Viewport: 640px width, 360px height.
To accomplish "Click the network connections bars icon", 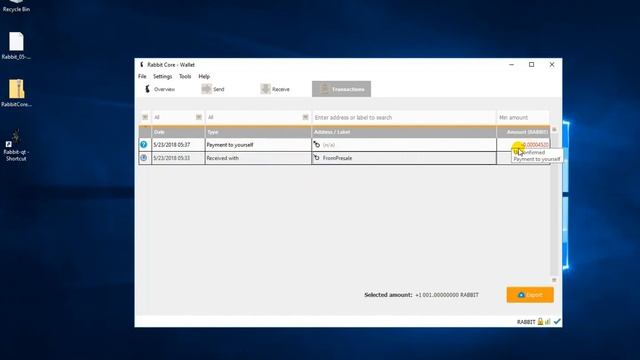I will [548, 322].
